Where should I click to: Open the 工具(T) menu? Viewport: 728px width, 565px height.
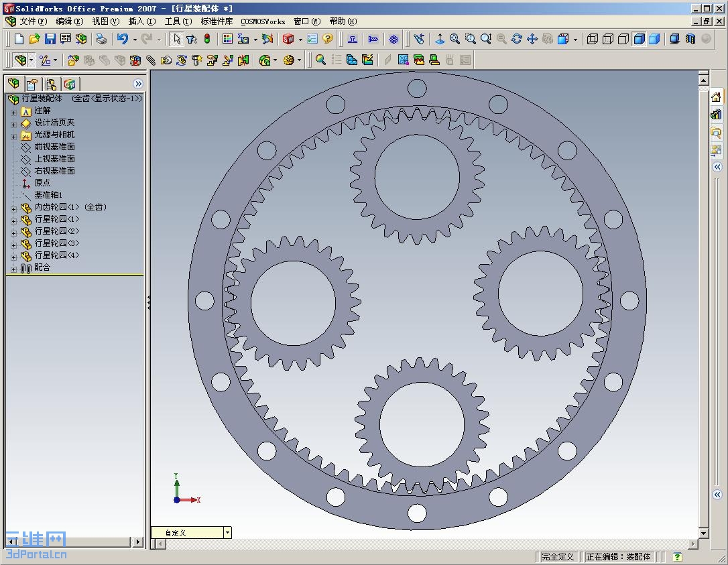(x=178, y=21)
